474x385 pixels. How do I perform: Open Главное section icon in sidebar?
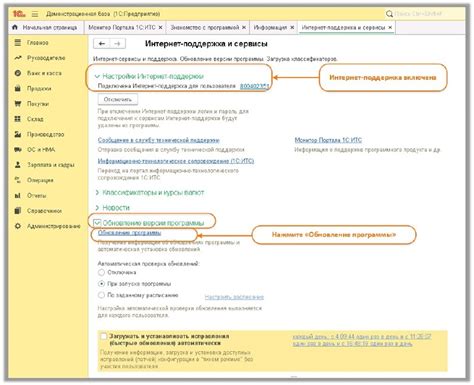[x=18, y=42]
